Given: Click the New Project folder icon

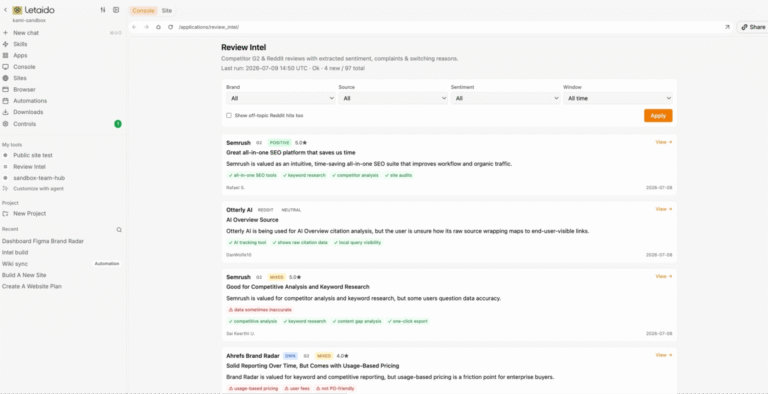Looking at the screenshot, I should tap(5, 214).
